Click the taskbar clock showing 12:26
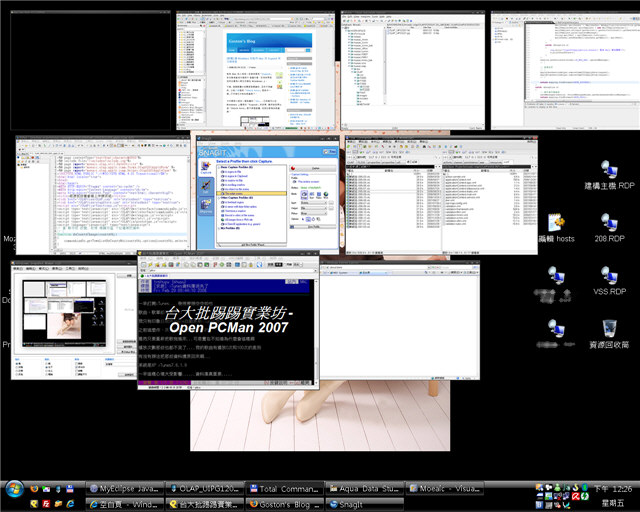Viewport: 640px width, 512px height. [613, 489]
